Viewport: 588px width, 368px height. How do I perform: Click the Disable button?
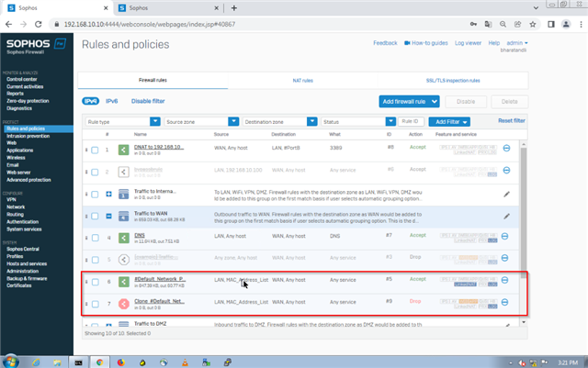pyautogui.click(x=466, y=102)
